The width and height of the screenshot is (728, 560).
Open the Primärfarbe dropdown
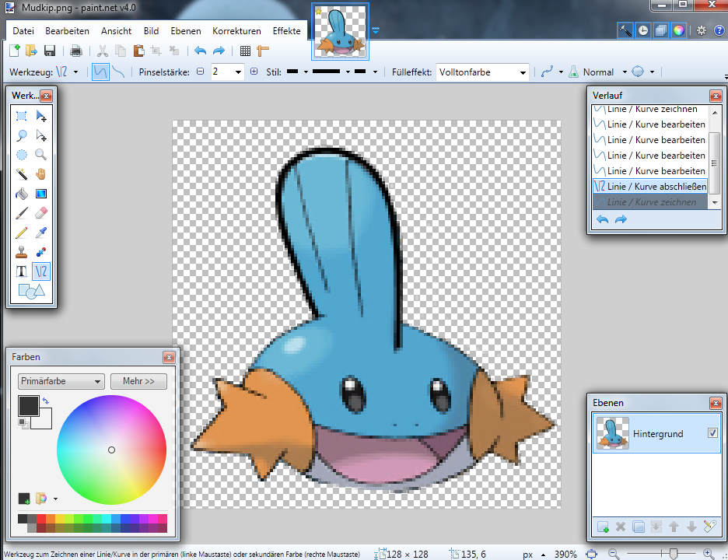pos(61,381)
